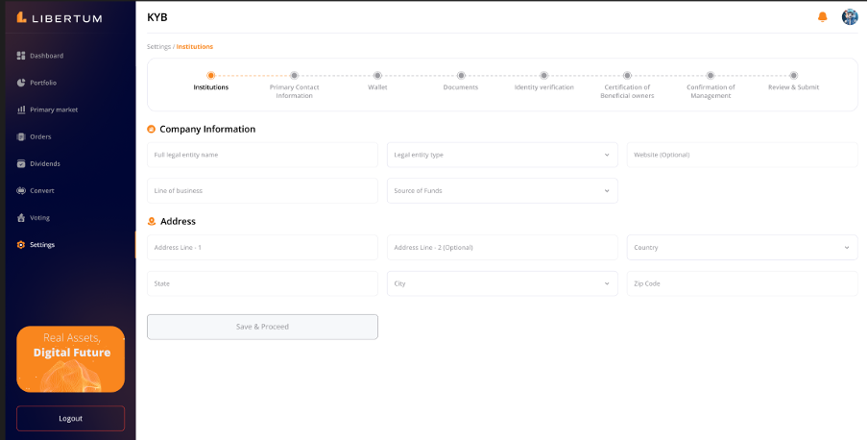This screenshot has height=440, width=868.
Task: Click the Portfolio pie chart icon
Action: 21,83
